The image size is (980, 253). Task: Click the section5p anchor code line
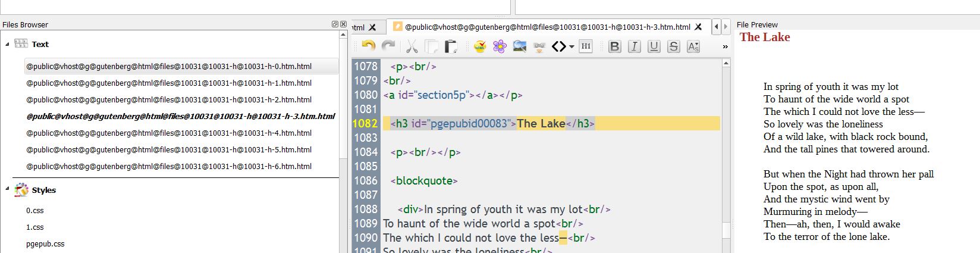[x=453, y=95]
